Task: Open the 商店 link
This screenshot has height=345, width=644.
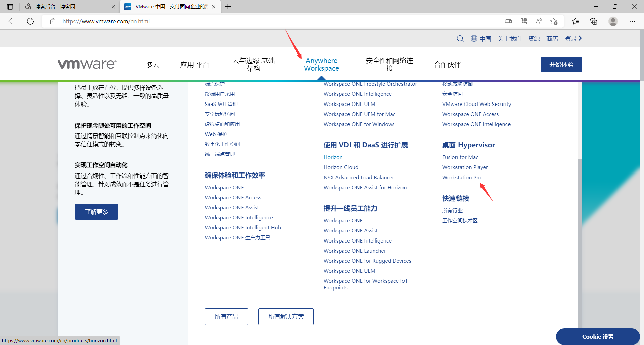Action: [x=552, y=39]
